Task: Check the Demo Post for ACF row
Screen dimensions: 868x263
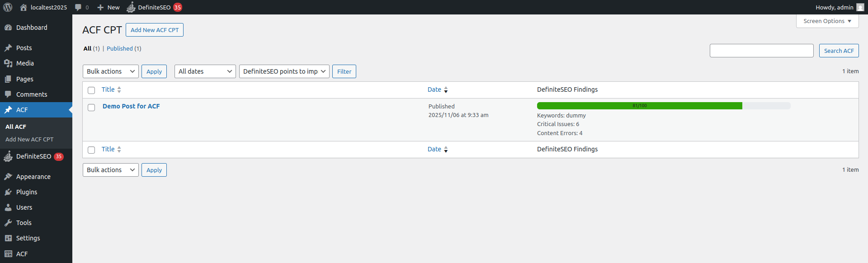Action: [x=91, y=108]
